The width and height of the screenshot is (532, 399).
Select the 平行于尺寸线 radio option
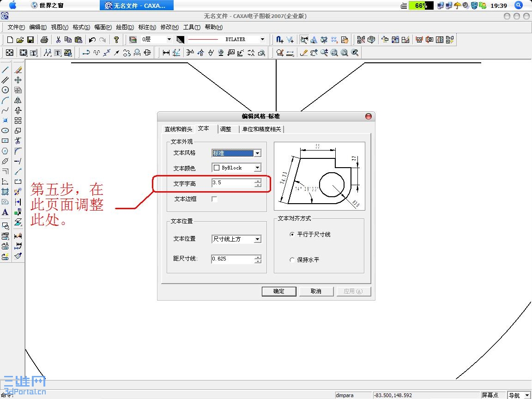[292, 235]
